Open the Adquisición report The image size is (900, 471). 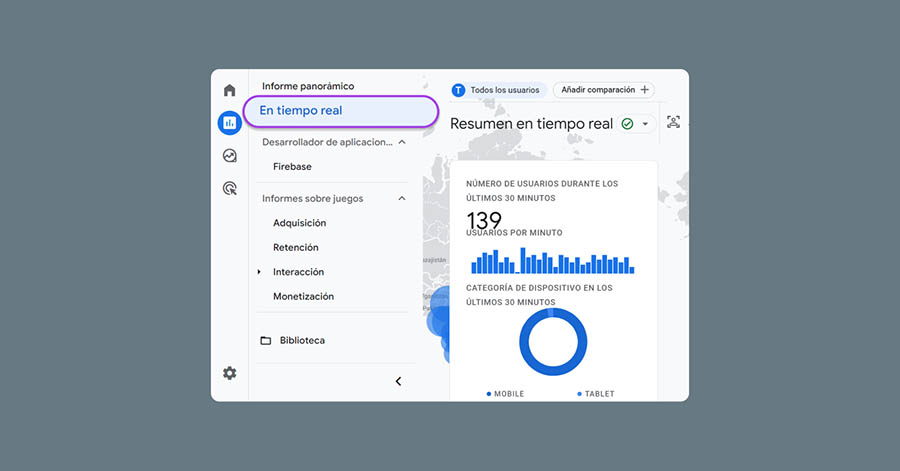pos(299,223)
